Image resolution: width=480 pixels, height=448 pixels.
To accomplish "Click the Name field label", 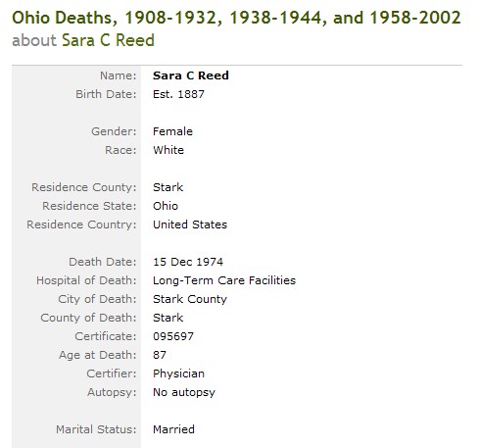I will coord(119,75).
